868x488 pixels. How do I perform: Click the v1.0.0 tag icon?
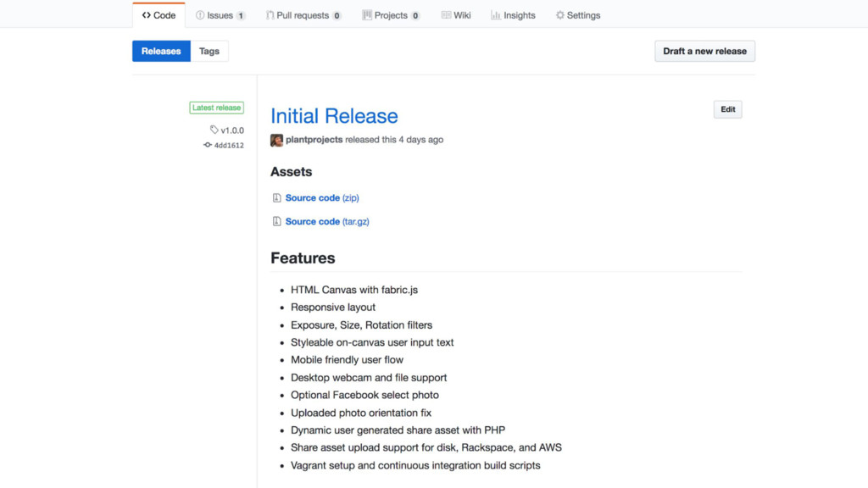tap(214, 130)
